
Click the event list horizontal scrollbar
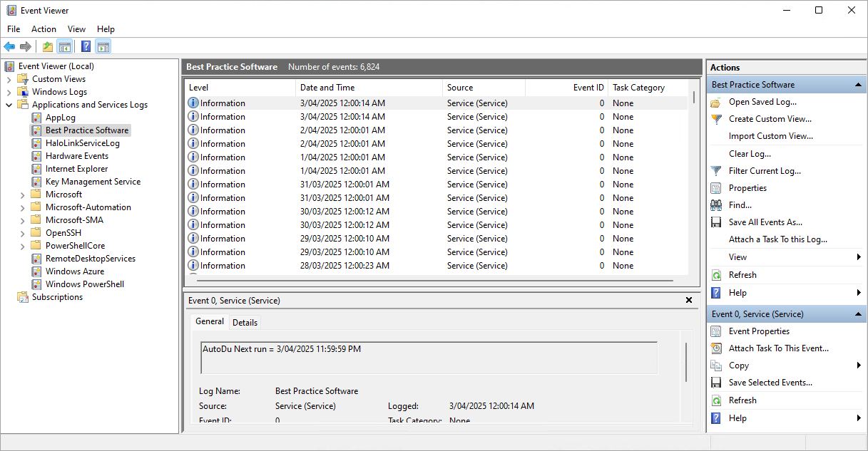(436, 281)
